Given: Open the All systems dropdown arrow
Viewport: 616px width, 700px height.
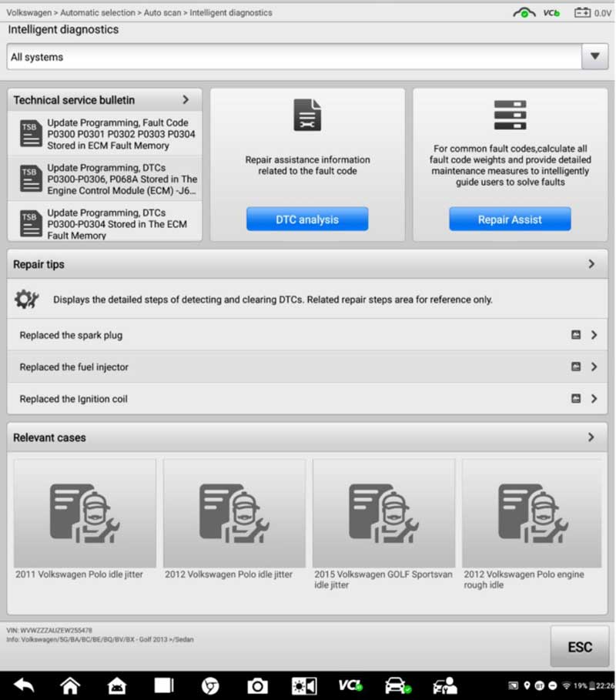Looking at the screenshot, I should (x=594, y=57).
